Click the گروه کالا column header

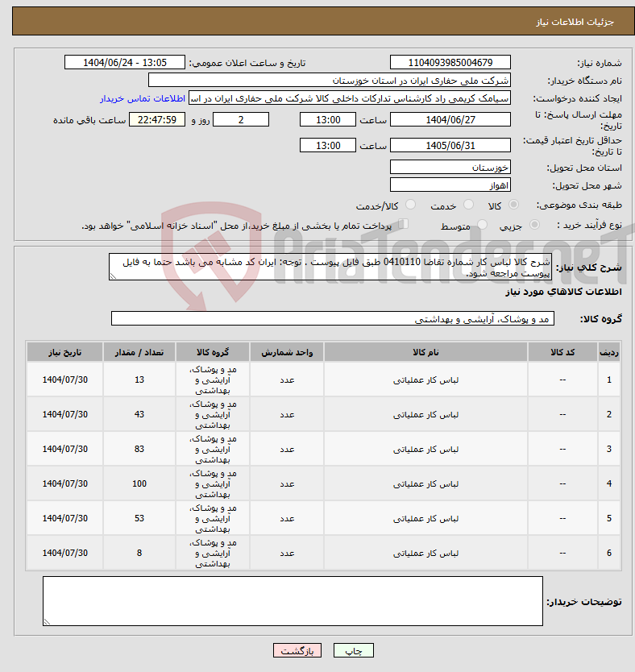click(213, 352)
